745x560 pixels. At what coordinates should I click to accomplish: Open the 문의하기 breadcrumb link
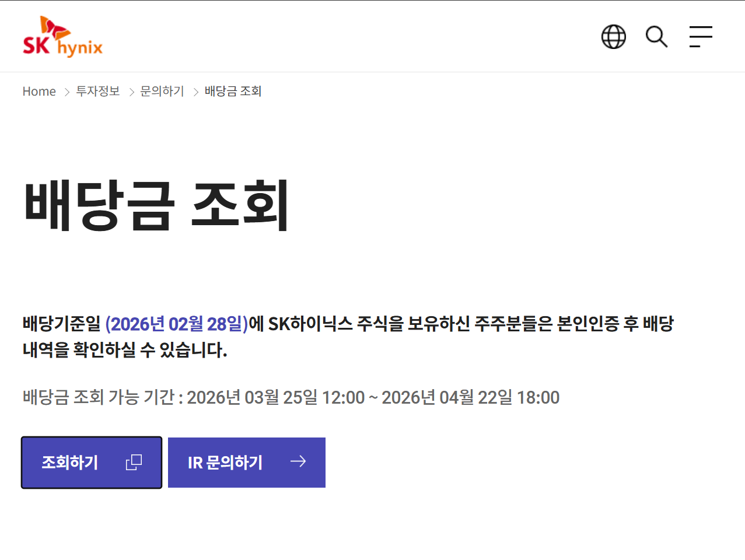(x=162, y=91)
